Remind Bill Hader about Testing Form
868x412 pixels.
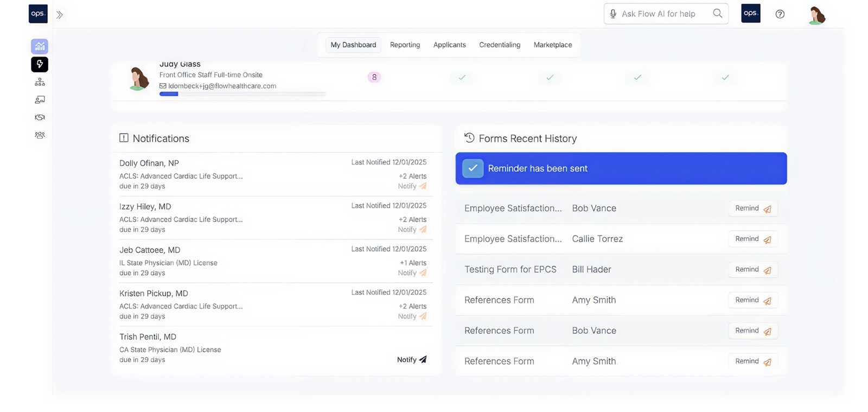(x=753, y=270)
